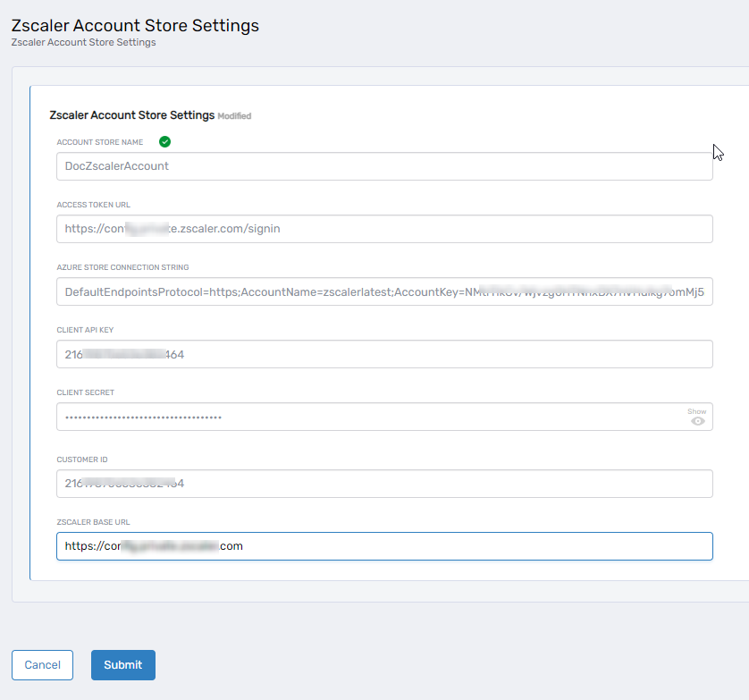Place cursor in the Client Secret field

[x=366, y=417]
